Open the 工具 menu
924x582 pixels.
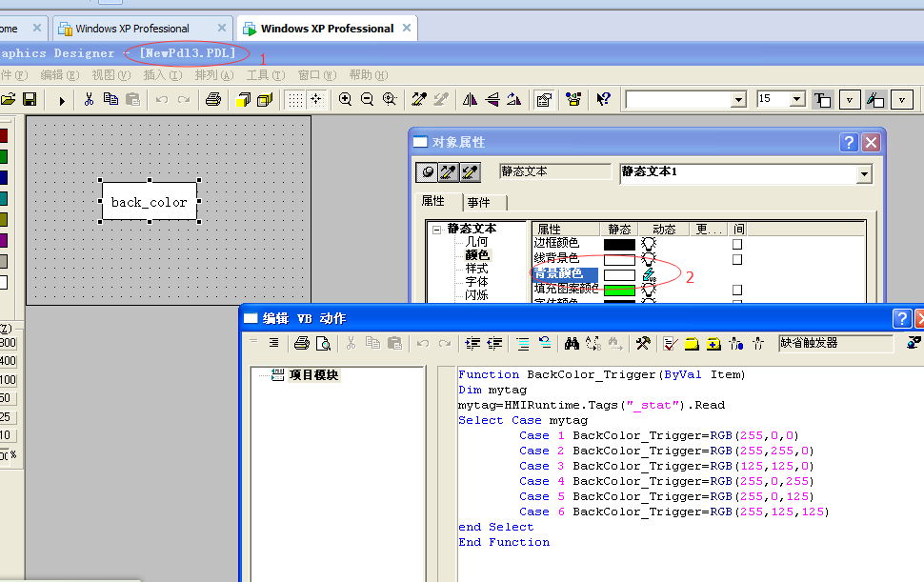pyautogui.click(x=266, y=75)
